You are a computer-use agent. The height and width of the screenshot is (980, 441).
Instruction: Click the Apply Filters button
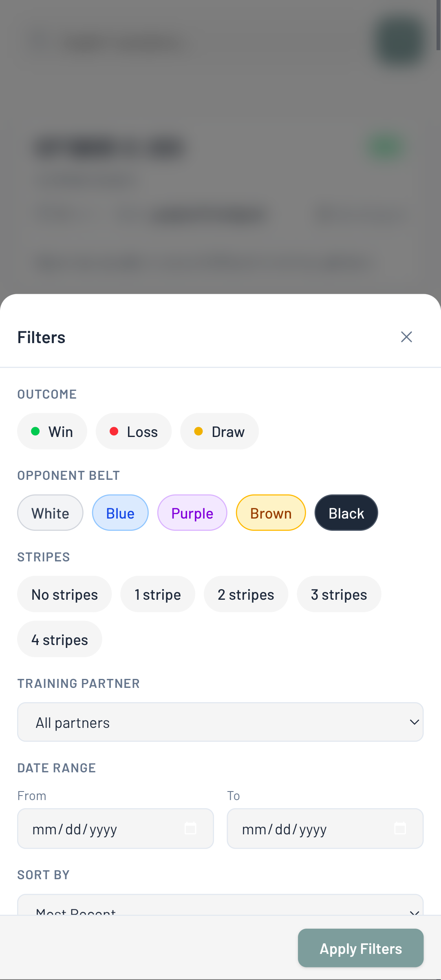360,948
